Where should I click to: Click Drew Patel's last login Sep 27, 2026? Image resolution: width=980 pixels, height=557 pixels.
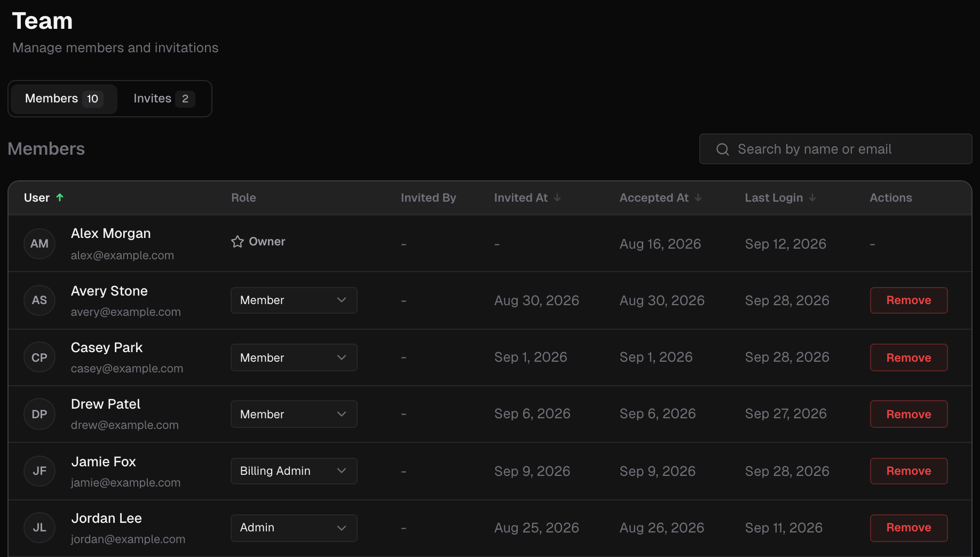point(786,413)
